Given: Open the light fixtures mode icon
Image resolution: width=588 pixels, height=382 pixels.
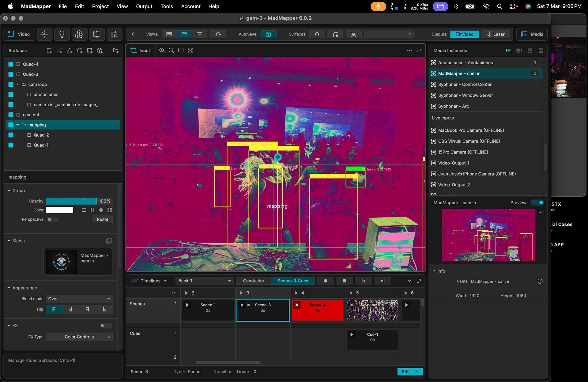Looking at the screenshot, I should point(44,34).
